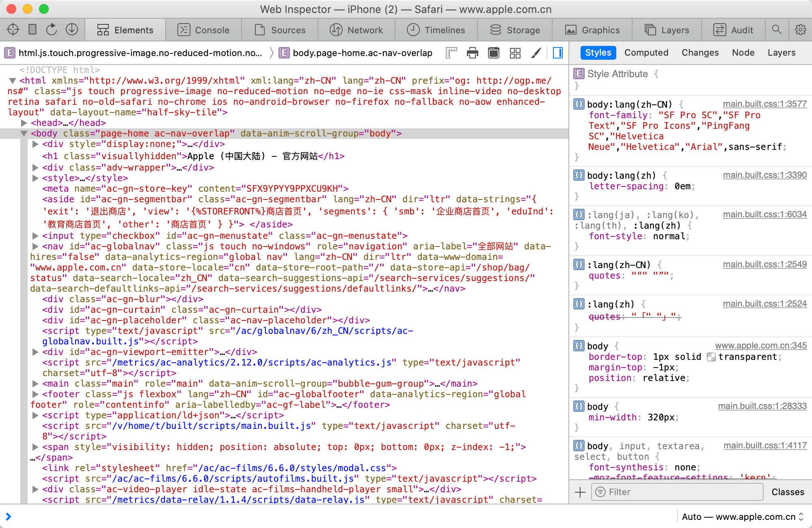Click the Style Attribute element icon

(x=579, y=74)
